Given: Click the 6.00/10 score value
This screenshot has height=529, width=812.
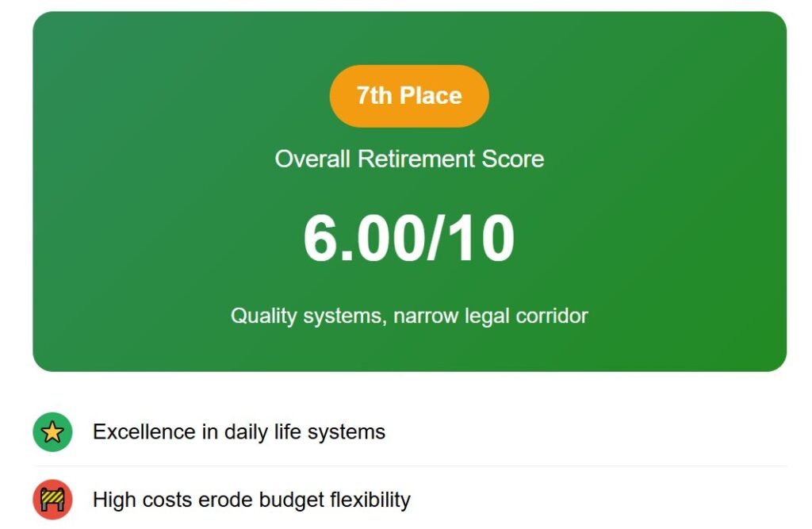Looking at the screenshot, I should tap(409, 240).
